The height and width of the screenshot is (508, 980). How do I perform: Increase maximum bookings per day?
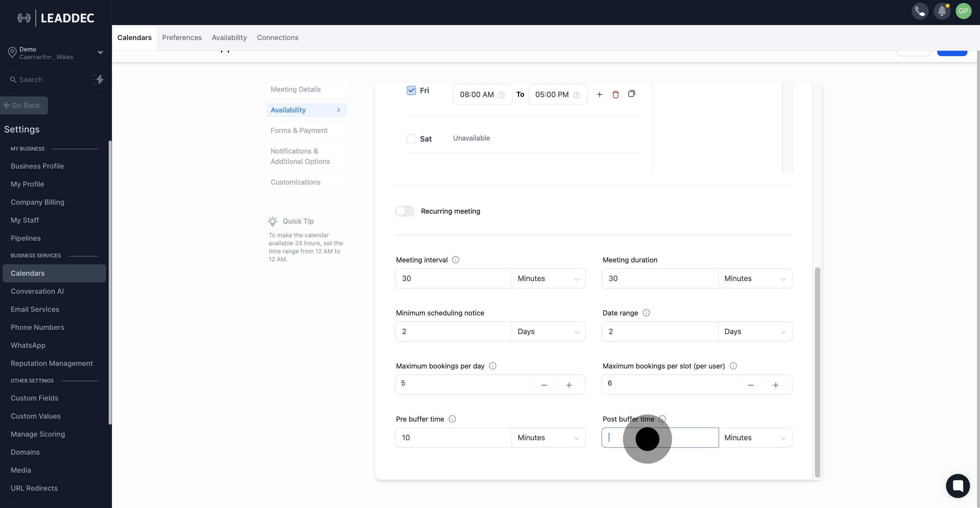click(x=569, y=385)
